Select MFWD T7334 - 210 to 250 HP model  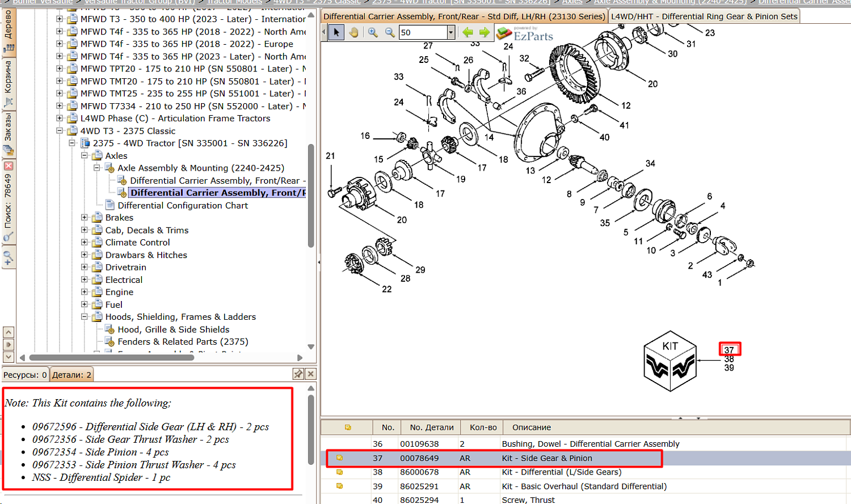193,106
